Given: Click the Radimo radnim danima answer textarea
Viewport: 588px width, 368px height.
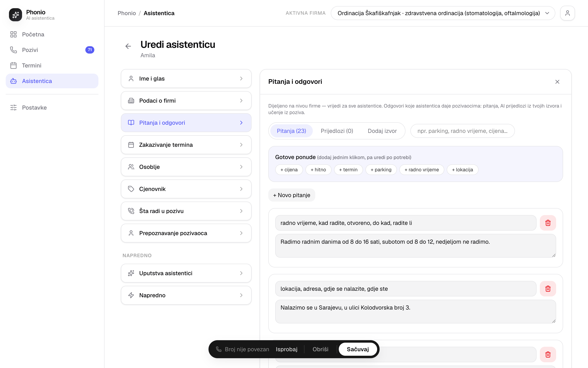Looking at the screenshot, I should (415, 246).
